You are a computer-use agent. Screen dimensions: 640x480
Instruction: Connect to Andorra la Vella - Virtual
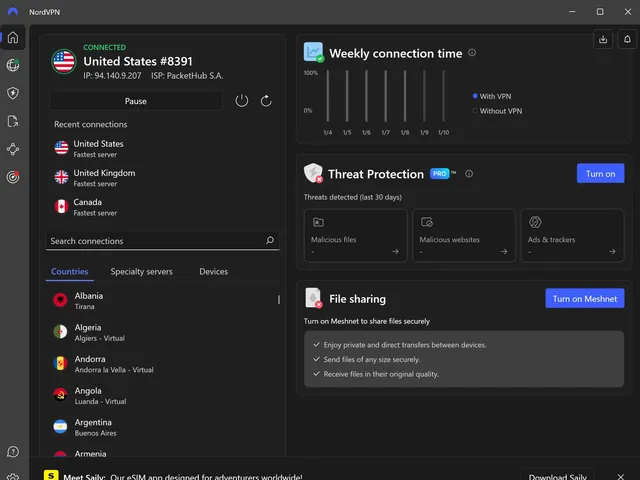(x=162, y=364)
